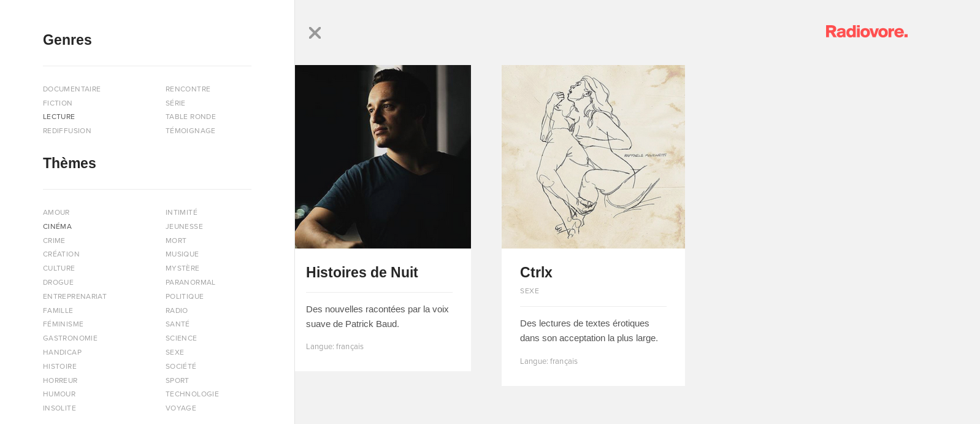
Task: Select the Table Ronde genre
Action: [191, 117]
